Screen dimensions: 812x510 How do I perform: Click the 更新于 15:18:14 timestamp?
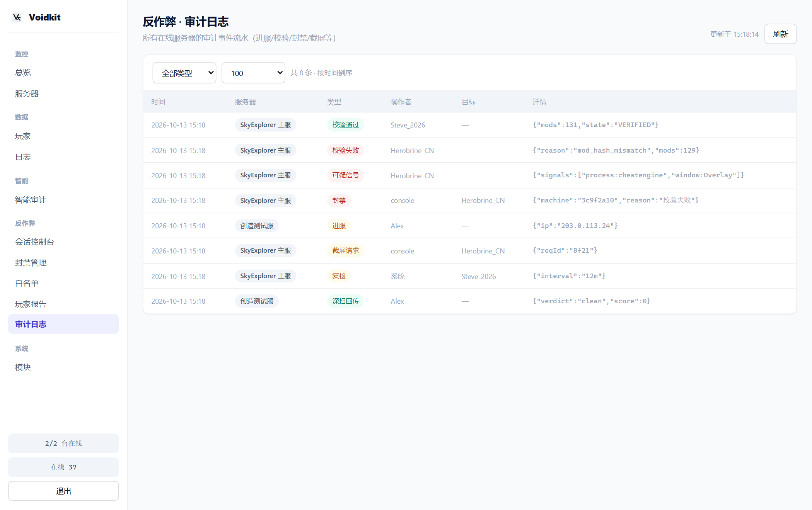734,34
